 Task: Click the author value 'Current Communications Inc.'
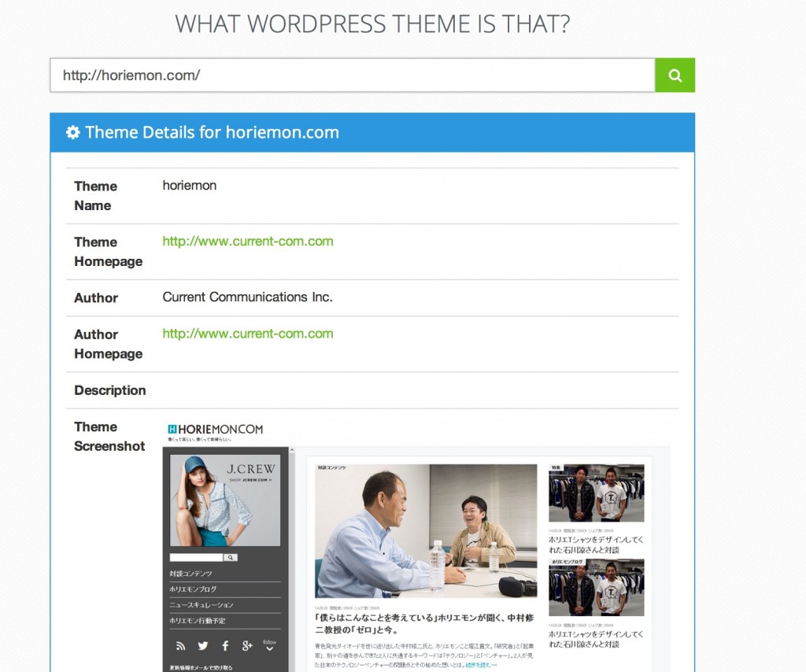[x=247, y=297]
